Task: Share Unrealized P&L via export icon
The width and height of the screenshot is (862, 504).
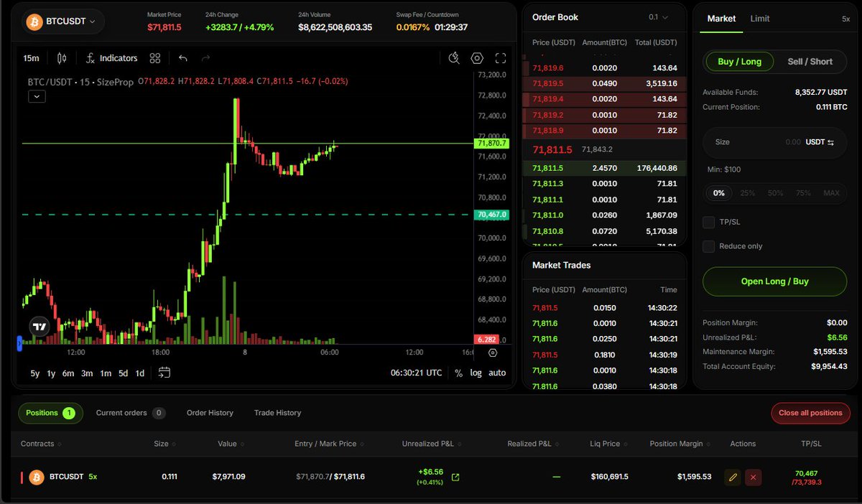Action: 455,477
